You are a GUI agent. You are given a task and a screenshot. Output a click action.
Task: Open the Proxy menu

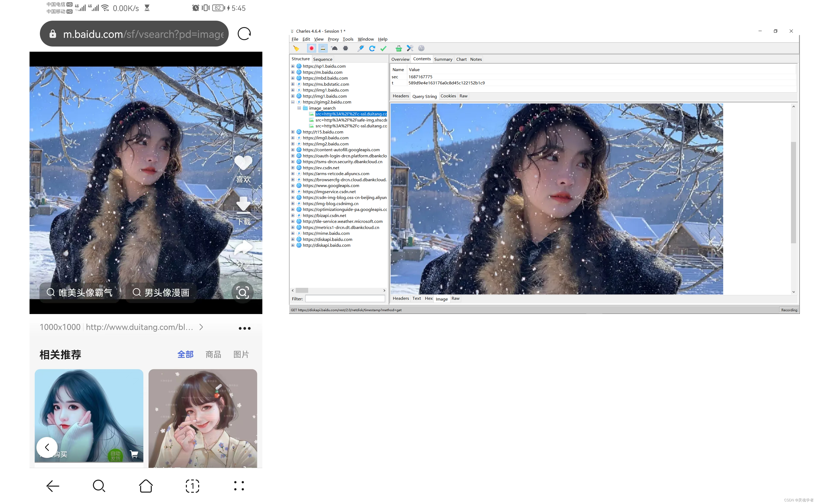333,39
